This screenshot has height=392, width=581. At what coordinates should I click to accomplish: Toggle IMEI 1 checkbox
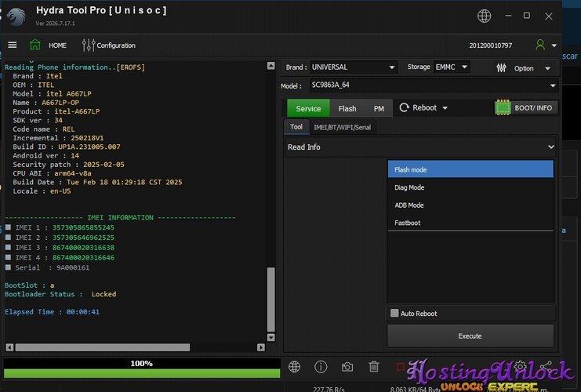pos(8,227)
